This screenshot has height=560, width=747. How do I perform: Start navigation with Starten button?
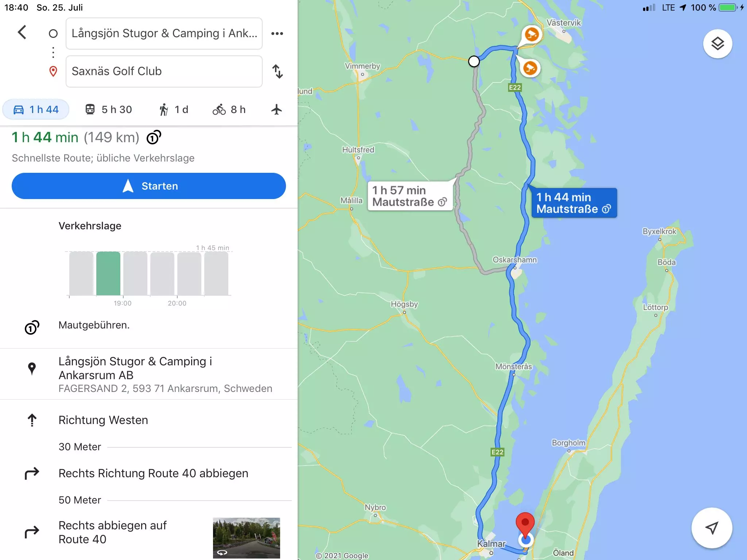point(149,186)
